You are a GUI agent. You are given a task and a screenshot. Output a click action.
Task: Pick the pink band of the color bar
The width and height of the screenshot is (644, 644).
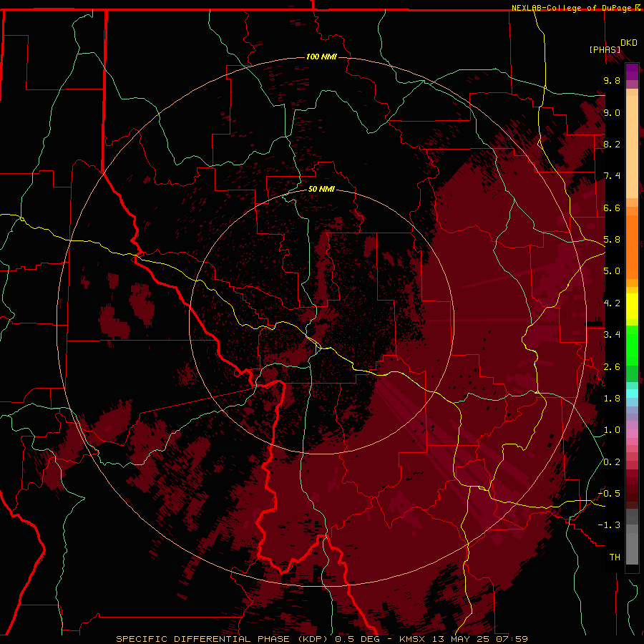coord(632,434)
